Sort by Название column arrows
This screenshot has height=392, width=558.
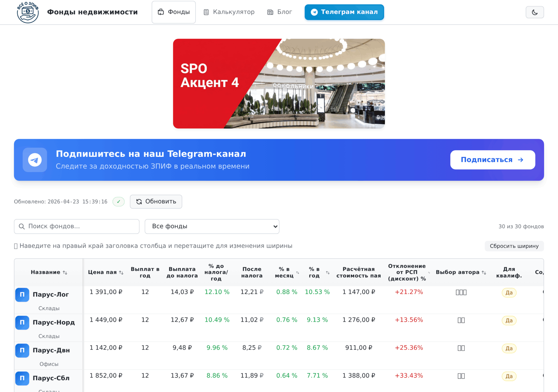65,272
